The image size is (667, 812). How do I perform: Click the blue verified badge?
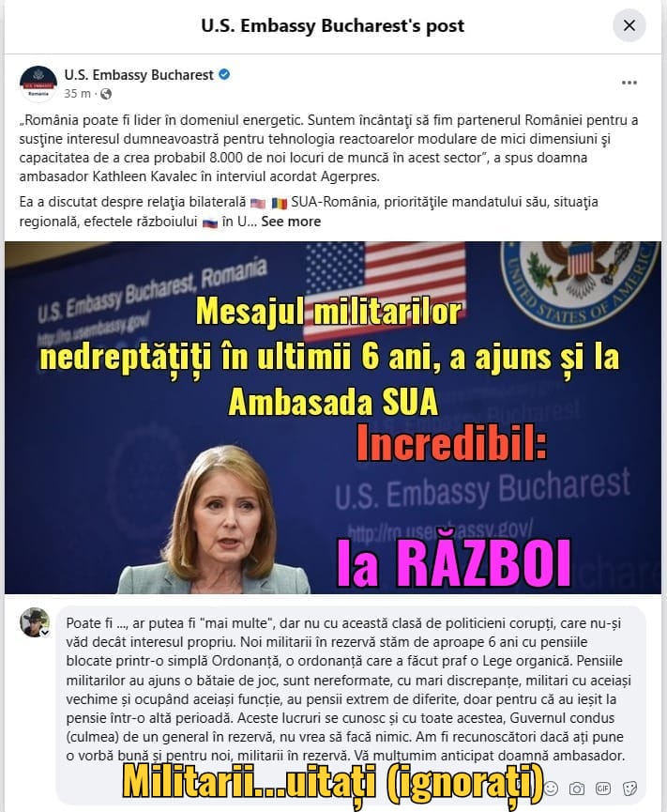224,74
